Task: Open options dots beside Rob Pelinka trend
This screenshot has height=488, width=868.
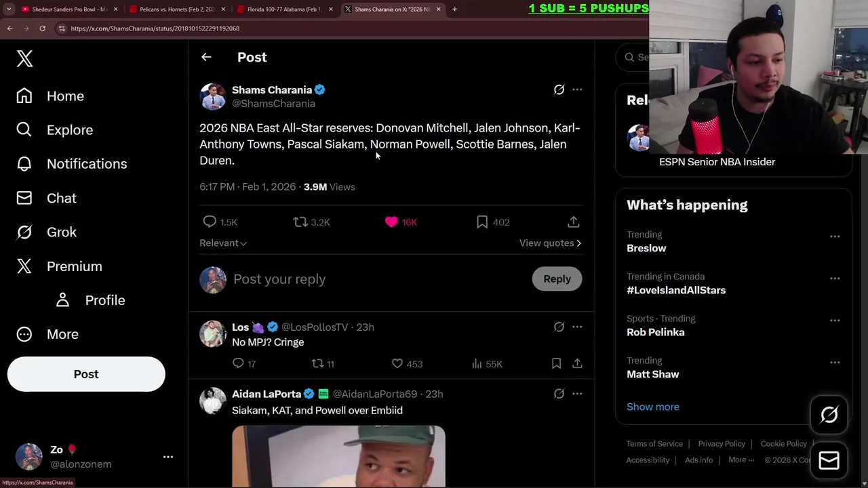Action: point(835,321)
